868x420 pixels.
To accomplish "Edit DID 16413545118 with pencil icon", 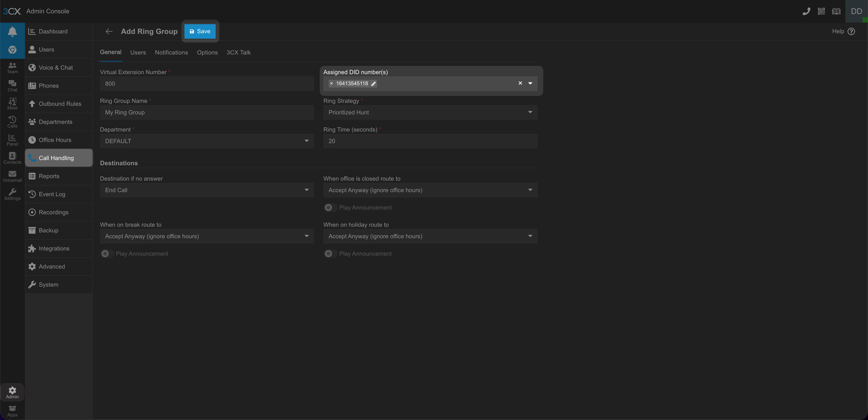I will [373, 84].
